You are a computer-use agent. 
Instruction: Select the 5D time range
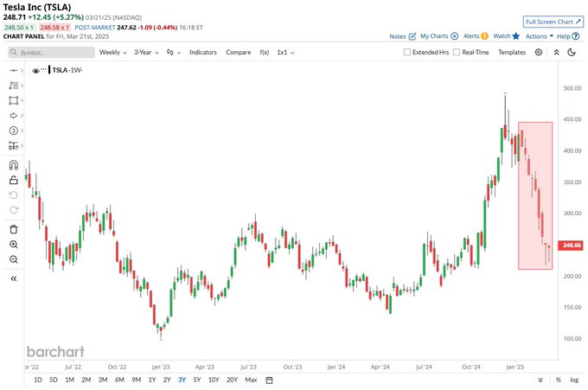click(54, 380)
